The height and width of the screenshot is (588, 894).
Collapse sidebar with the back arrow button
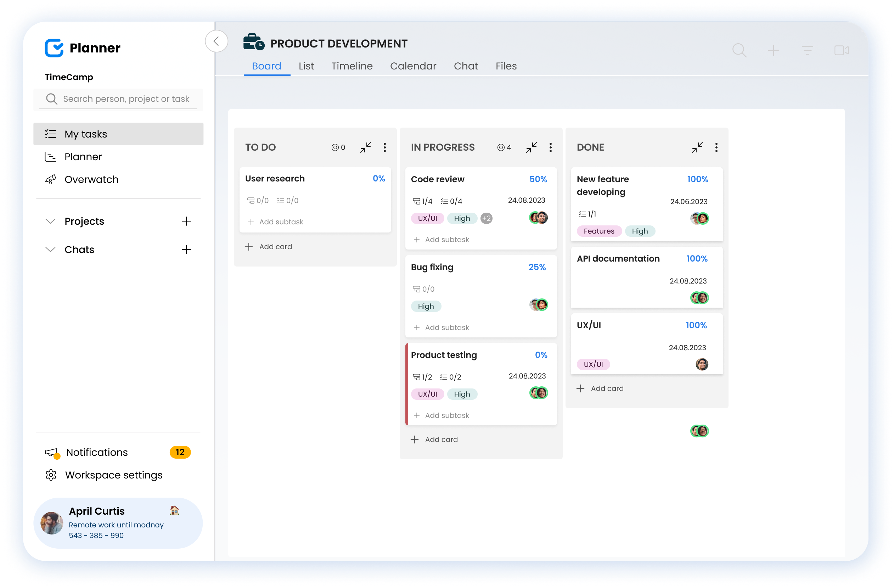[x=217, y=41]
